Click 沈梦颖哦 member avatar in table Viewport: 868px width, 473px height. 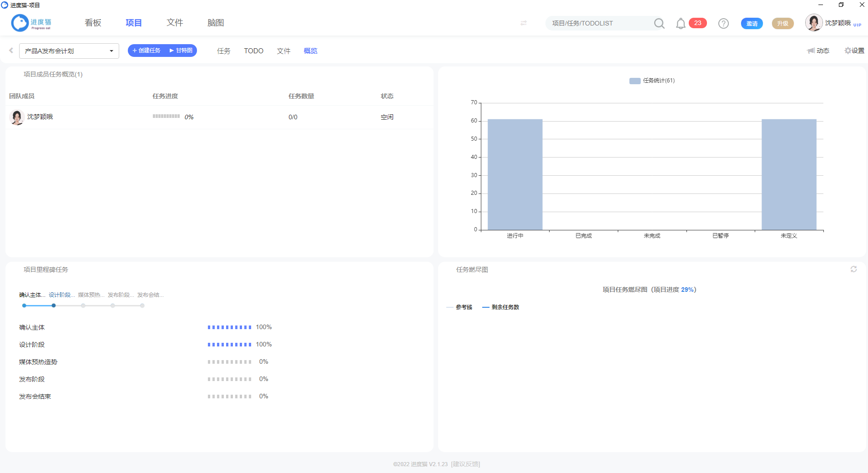click(x=17, y=117)
